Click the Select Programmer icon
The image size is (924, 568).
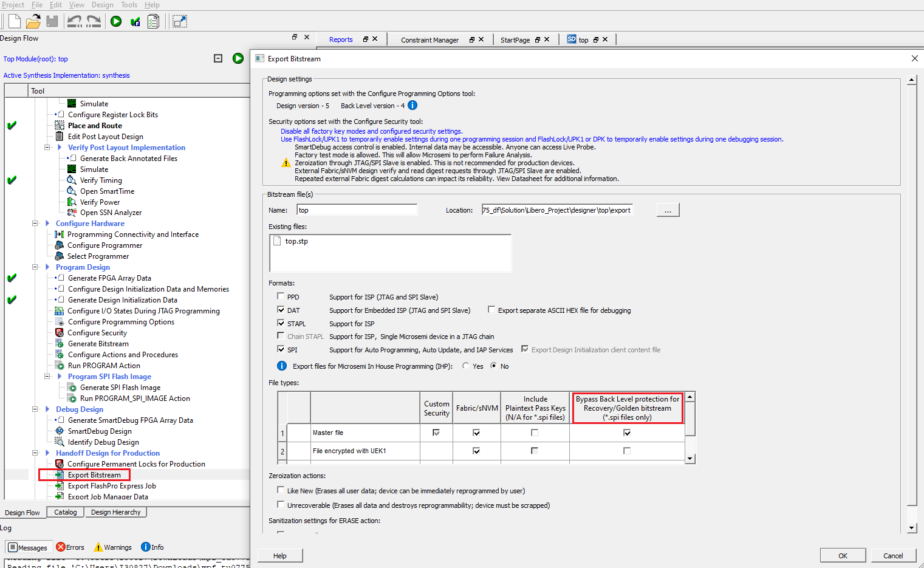click(x=60, y=256)
